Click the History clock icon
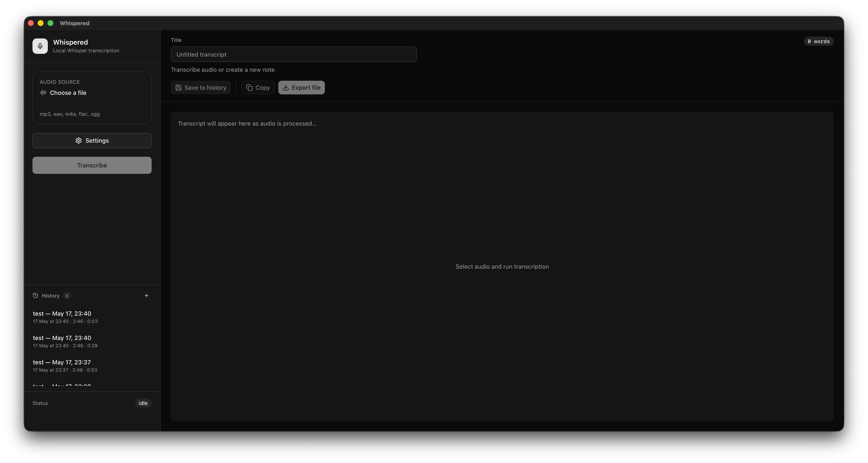The width and height of the screenshot is (868, 463). (35, 296)
